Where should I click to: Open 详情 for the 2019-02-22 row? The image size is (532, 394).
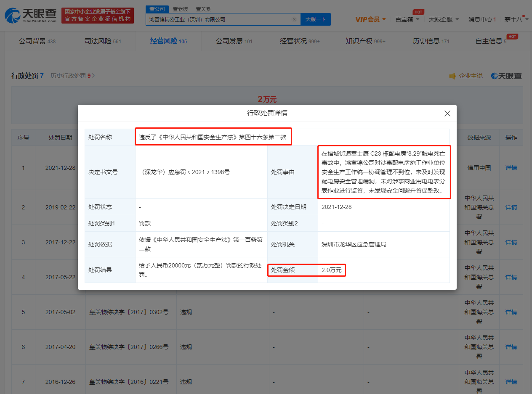[x=511, y=207]
